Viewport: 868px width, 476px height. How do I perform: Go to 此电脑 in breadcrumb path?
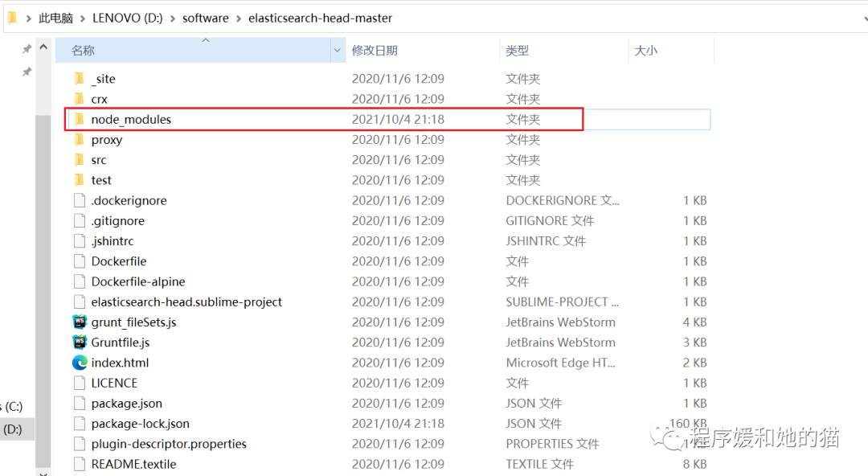point(56,18)
